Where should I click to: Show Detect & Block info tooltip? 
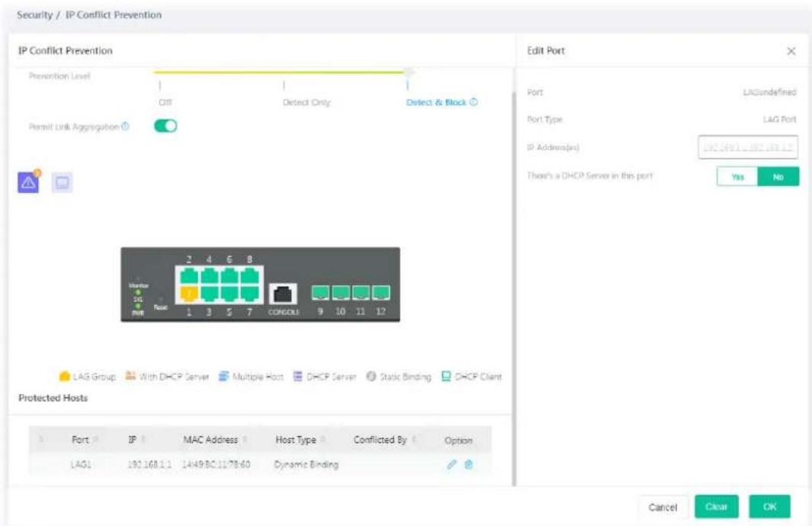pyautogui.click(x=473, y=102)
